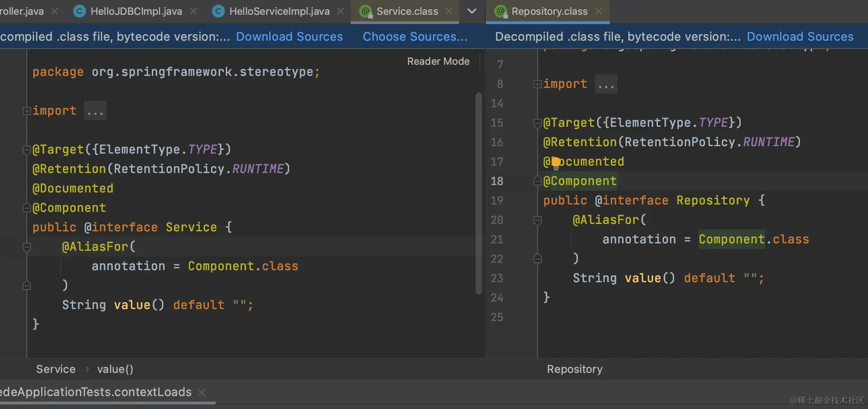
Task: Click the Repository interface name
Action: point(713,200)
